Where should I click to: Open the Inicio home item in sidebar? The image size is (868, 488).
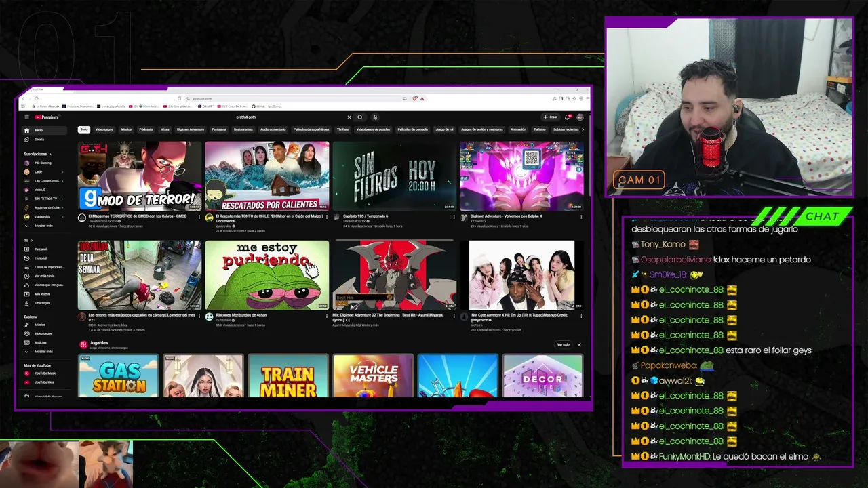click(45, 130)
